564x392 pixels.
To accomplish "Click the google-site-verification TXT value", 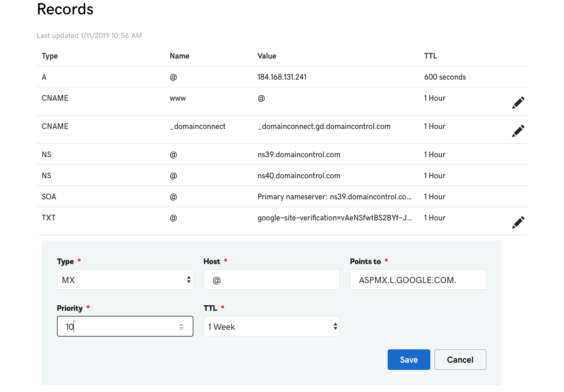I will pos(335,218).
